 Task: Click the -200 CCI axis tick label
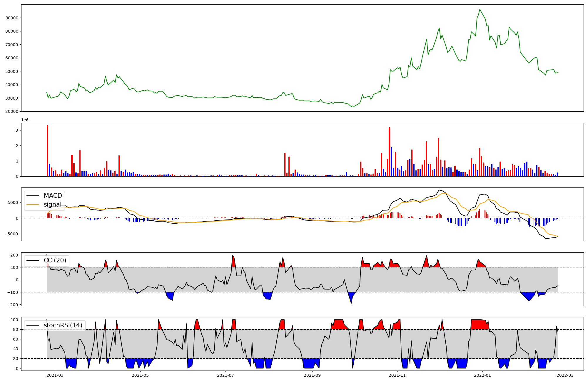point(13,305)
